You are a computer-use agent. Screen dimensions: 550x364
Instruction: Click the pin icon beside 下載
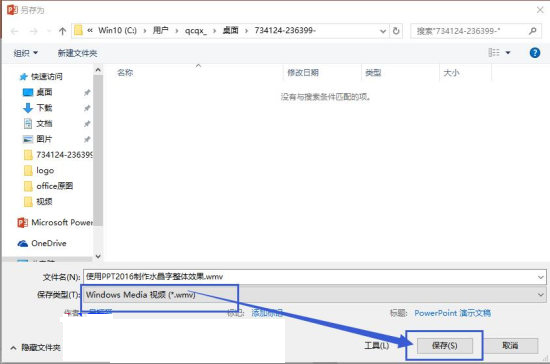point(87,108)
